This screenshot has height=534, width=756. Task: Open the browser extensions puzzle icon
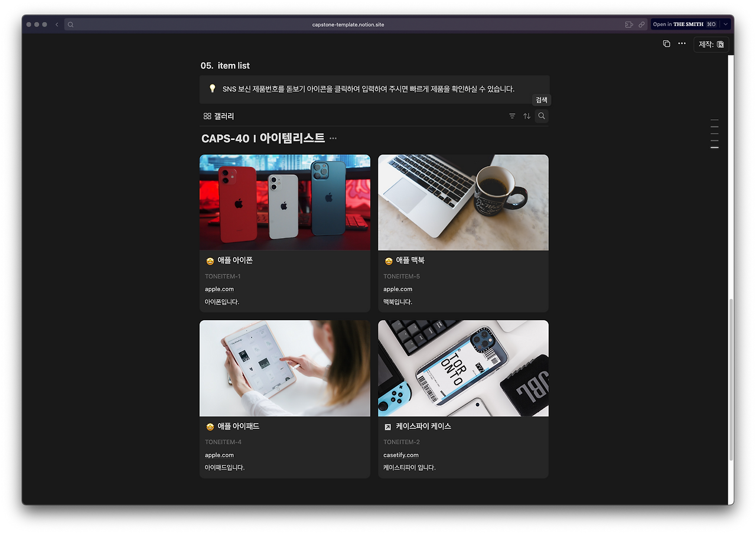(x=629, y=24)
